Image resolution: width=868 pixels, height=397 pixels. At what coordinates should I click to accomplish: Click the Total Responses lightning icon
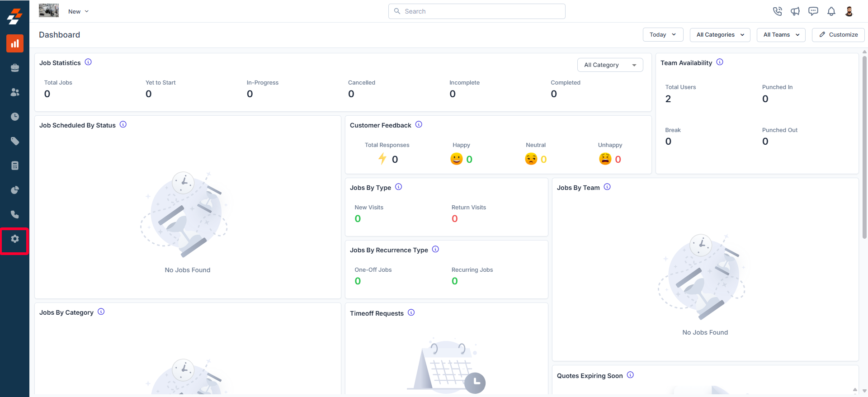382,159
